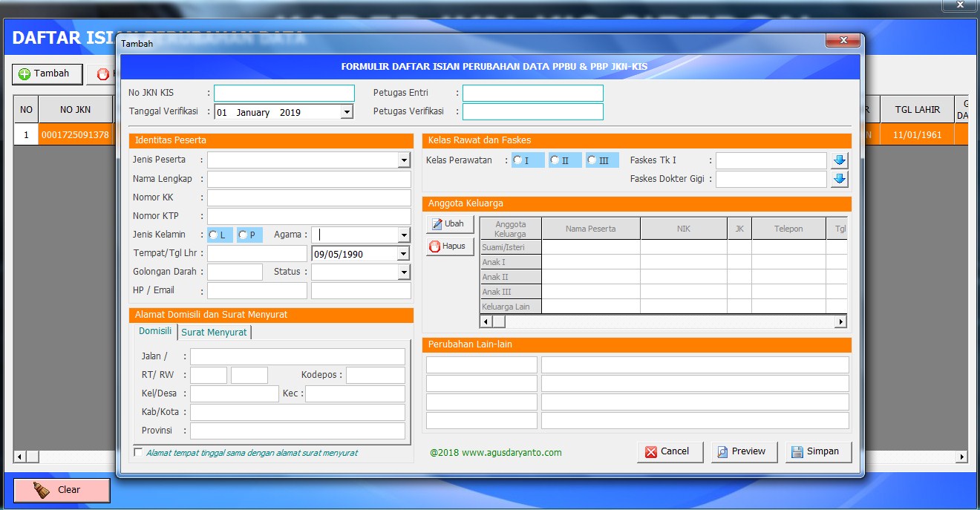
Task: Click the magnifier Preview icon
Action: tap(721, 451)
